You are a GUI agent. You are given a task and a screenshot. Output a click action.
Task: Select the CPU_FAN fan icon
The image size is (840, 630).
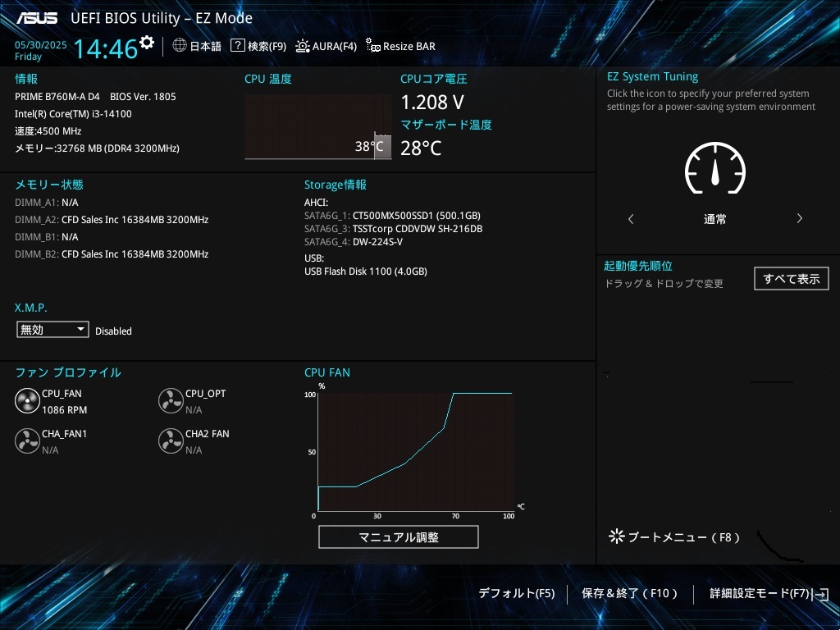(x=27, y=400)
